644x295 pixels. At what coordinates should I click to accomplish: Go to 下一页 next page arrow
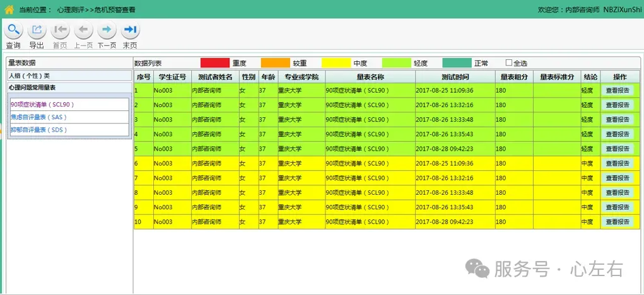point(107,30)
